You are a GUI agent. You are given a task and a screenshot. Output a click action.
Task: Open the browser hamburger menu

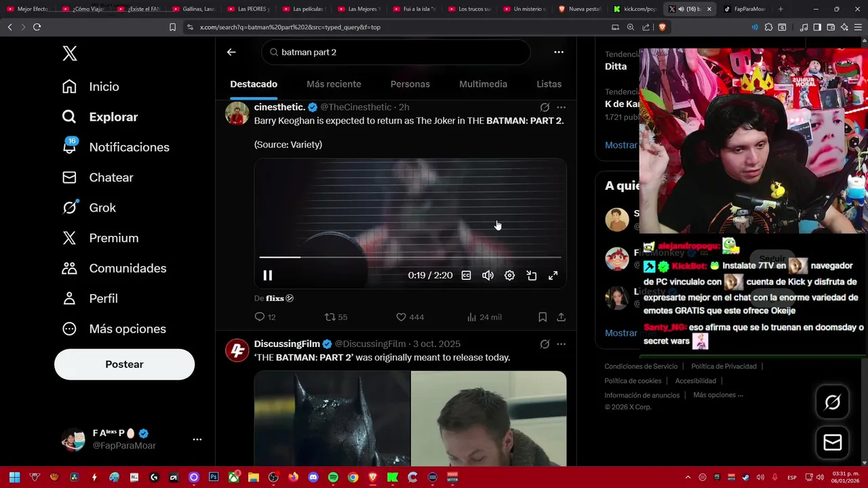pos(858,27)
